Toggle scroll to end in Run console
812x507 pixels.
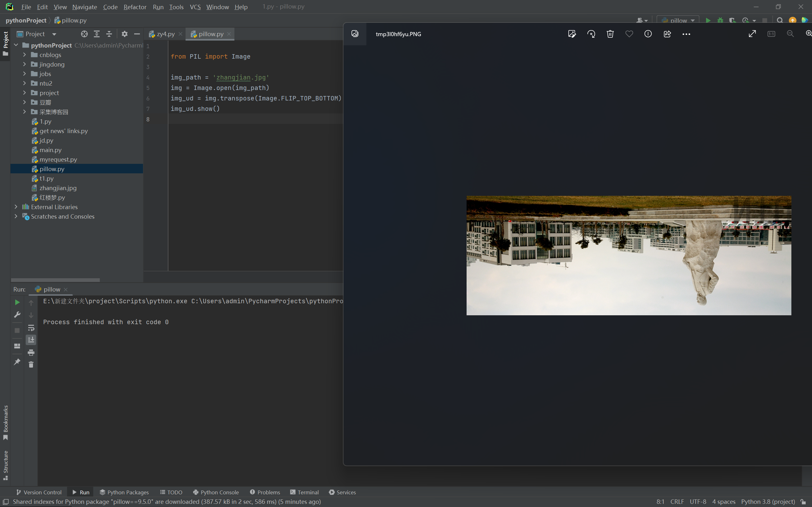click(31, 340)
